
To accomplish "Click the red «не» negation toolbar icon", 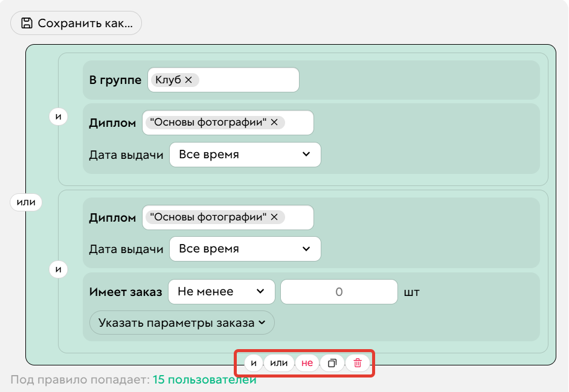I will [x=307, y=363].
